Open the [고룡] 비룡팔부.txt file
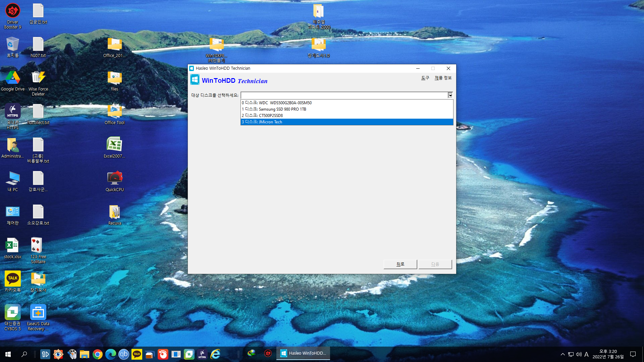 [38, 150]
